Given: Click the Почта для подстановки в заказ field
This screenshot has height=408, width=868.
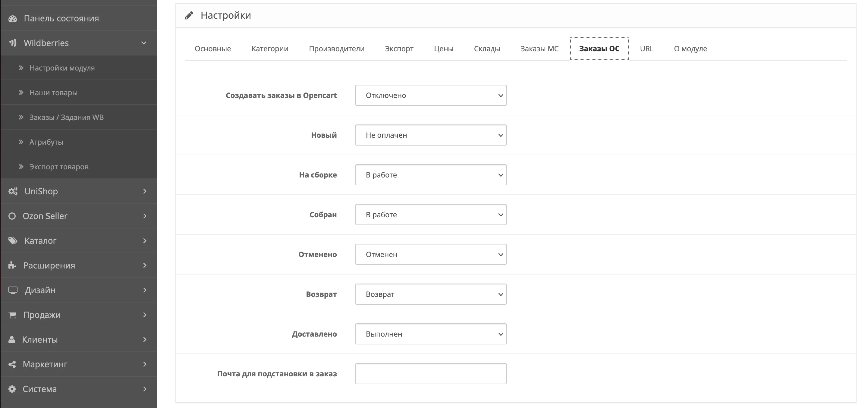Looking at the screenshot, I should [x=431, y=374].
